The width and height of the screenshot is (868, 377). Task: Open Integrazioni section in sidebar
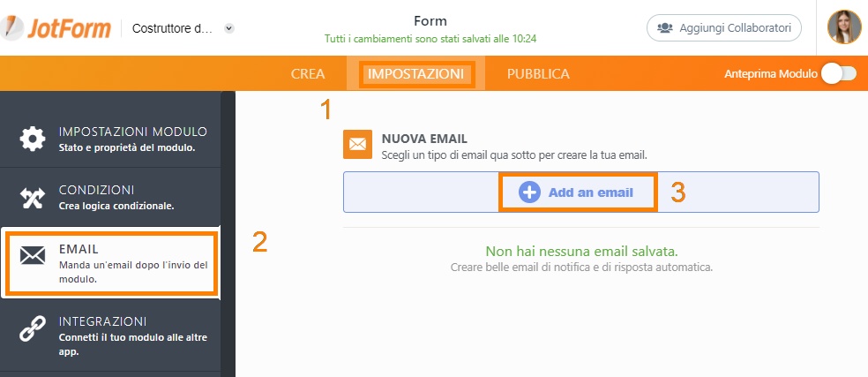point(110,336)
